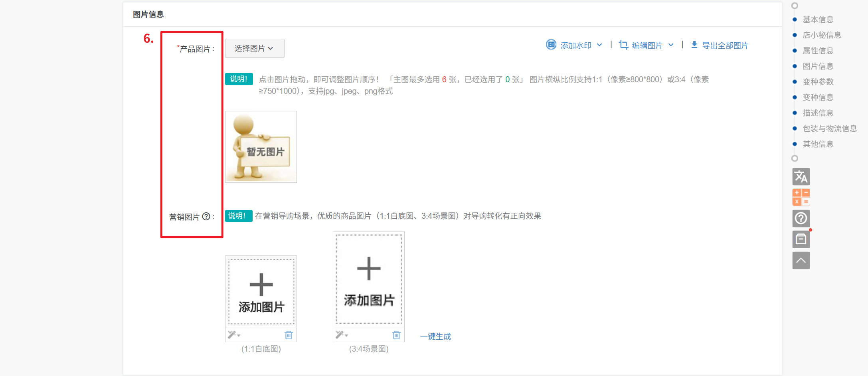
Task: Click the 编辑图片 link
Action: tap(647, 45)
